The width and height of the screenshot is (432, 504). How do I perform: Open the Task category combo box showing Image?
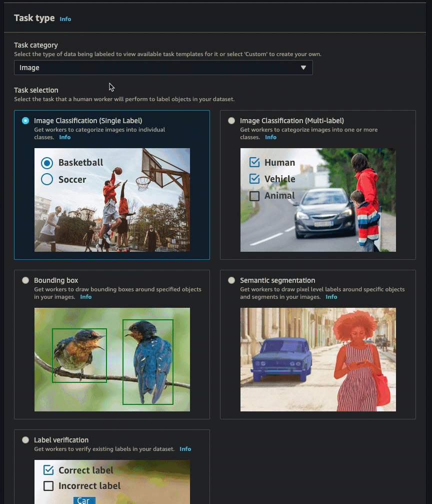pyautogui.click(x=163, y=68)
